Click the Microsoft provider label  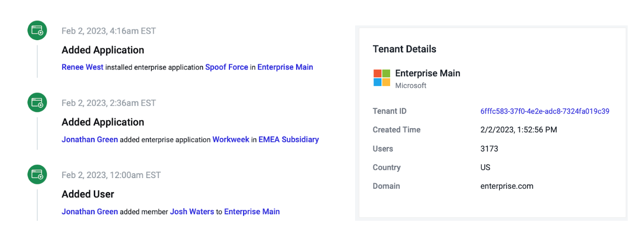click(411, 85)
